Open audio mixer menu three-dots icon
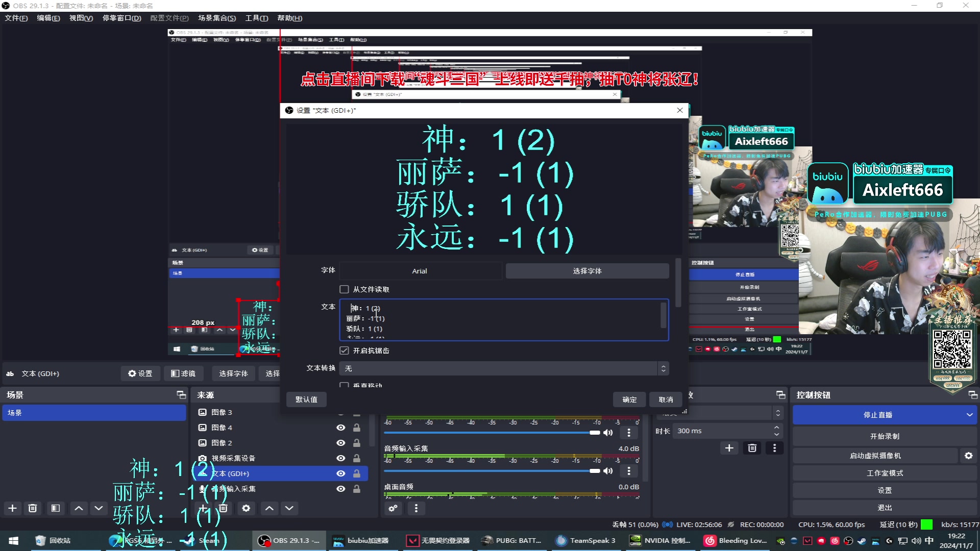The width and height of the screenshot is (980, 551). 416,508
